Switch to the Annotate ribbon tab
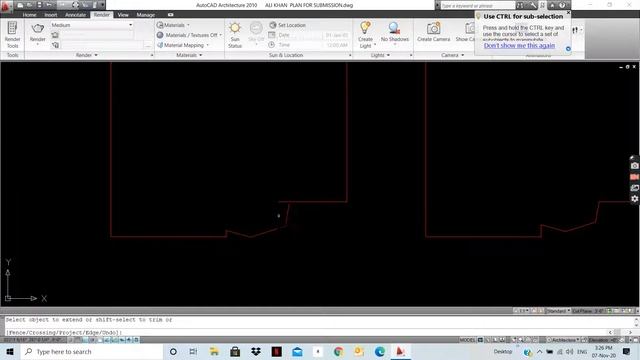 (x=76, y=15)
